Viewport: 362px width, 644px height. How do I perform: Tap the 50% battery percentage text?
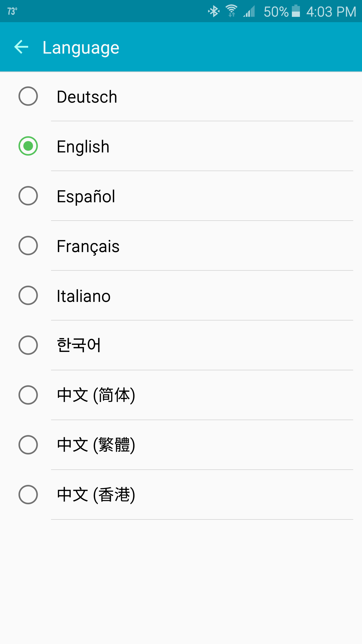[276, 12]
